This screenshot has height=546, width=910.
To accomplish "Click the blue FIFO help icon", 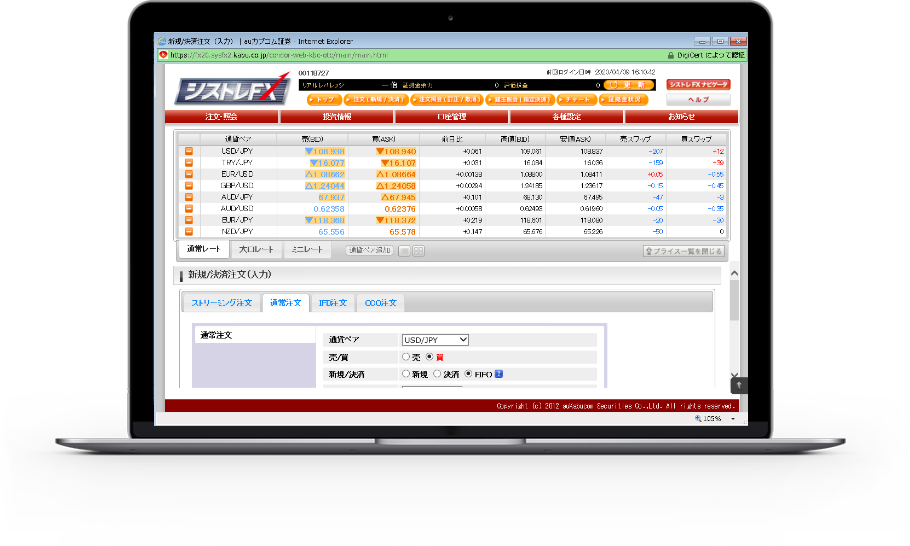I will 498,374.
